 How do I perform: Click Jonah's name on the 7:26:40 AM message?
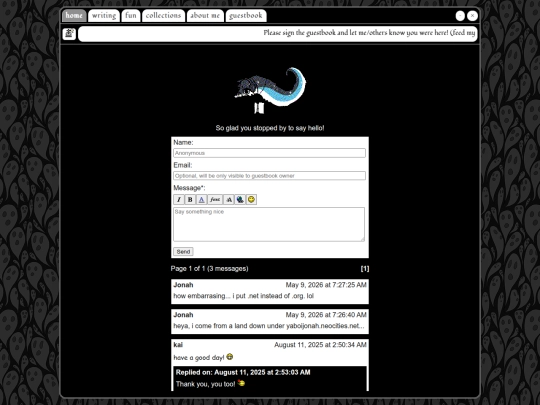click(183, 315)
